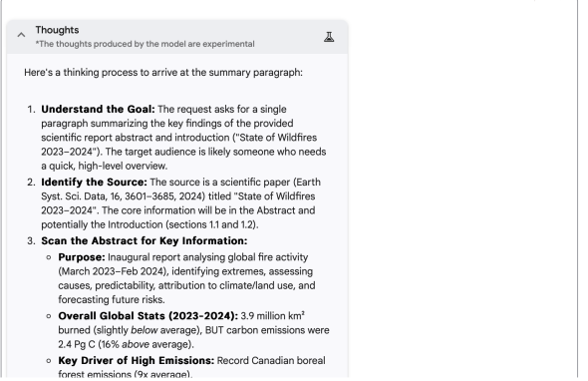Click the bullet circle beside "Key Driver"
The image size is (588, 381).
point(49,361)
